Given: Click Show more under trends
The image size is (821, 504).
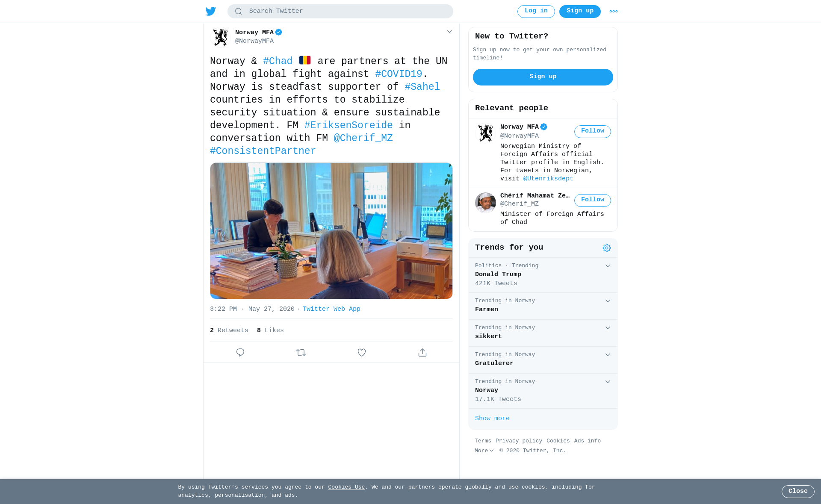Looking at the screenshot, I should click(x=492, y=419).
